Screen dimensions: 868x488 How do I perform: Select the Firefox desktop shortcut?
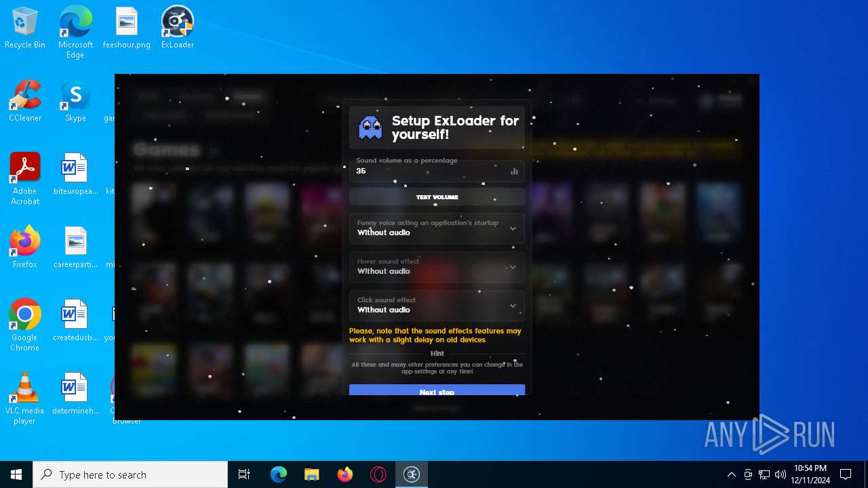(25, 248)
